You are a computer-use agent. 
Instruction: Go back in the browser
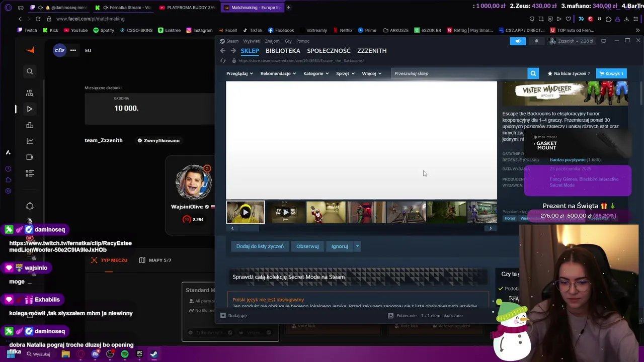tap(20, 19)
